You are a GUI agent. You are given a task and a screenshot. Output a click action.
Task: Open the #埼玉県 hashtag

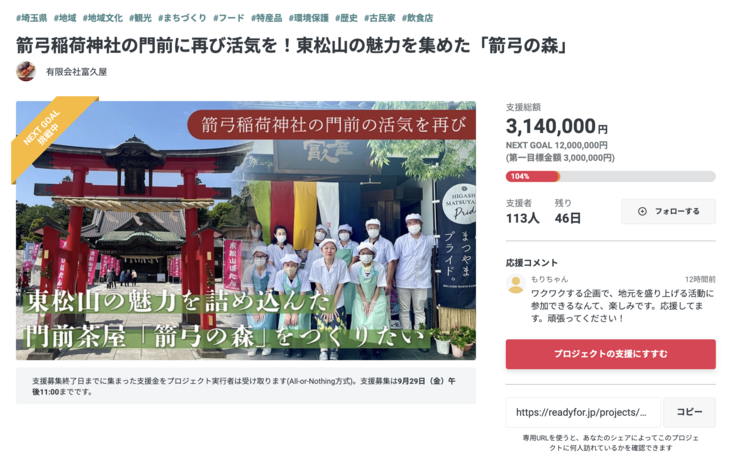(31, 18)
